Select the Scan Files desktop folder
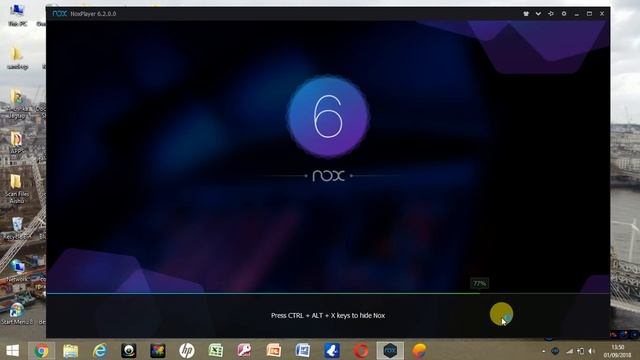 pos(16,189)
